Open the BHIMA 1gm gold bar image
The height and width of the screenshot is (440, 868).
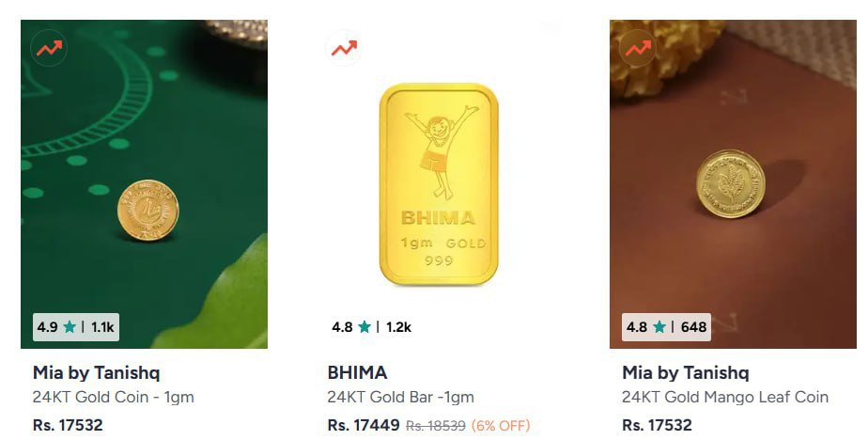coord(439,184)
